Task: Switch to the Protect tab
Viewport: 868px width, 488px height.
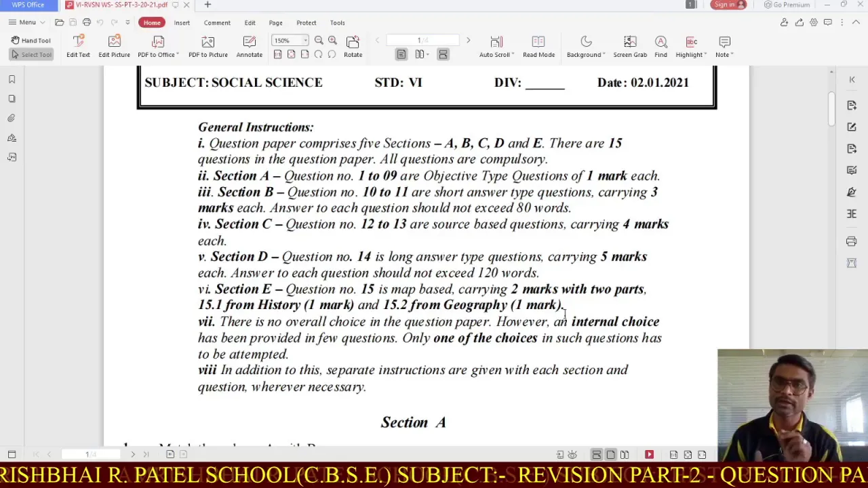Action: click(306, 22)
